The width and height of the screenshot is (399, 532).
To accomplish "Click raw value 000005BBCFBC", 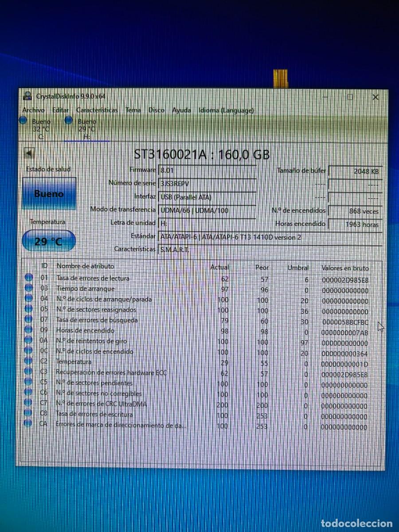I will coord(345,322).
